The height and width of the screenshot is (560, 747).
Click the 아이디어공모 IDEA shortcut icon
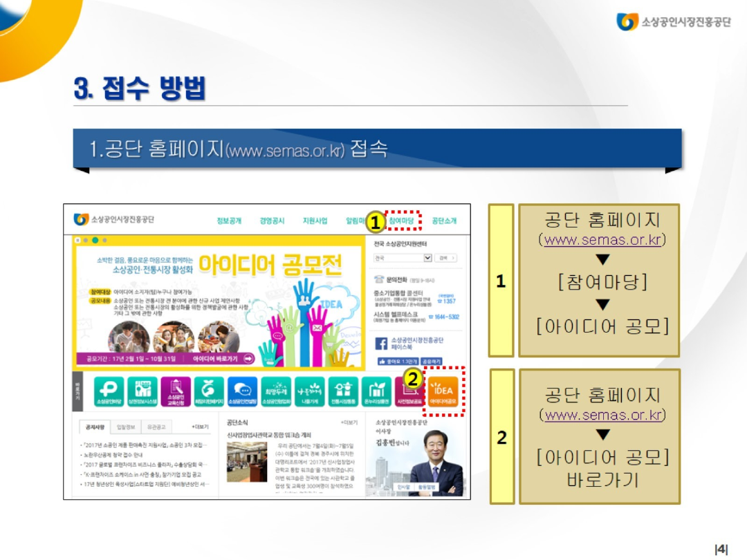point(443,391)
